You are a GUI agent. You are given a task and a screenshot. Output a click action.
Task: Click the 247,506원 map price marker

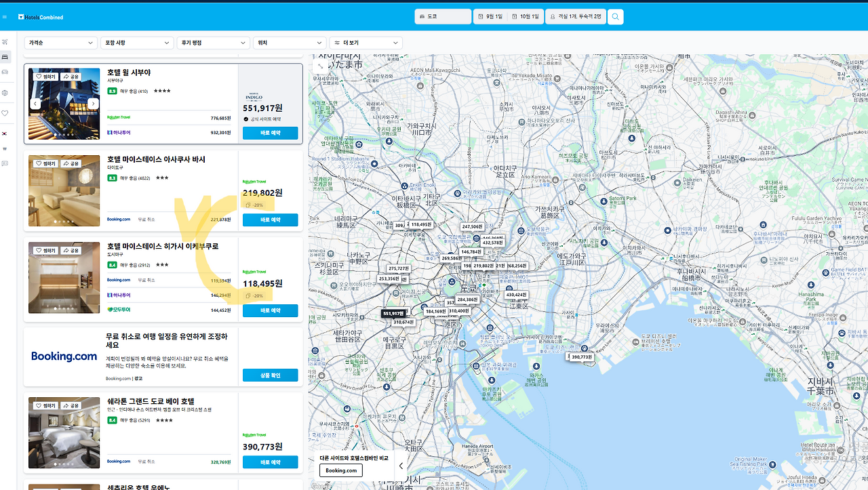click(472, 227)
